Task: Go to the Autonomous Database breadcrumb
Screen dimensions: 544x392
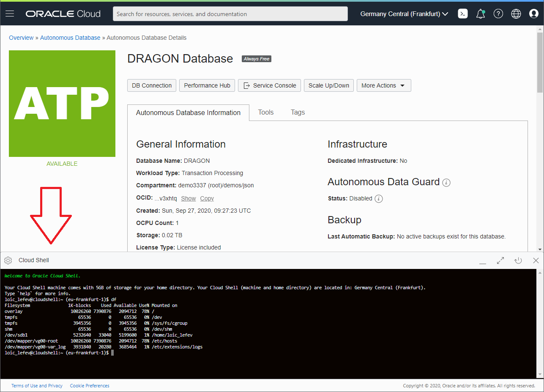Action: click(x=70, y=38)
